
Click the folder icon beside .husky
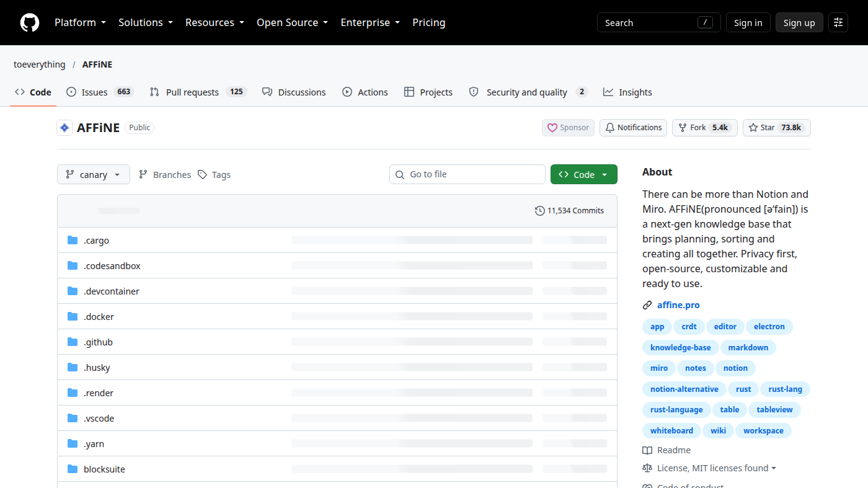(x=73, y=368)
